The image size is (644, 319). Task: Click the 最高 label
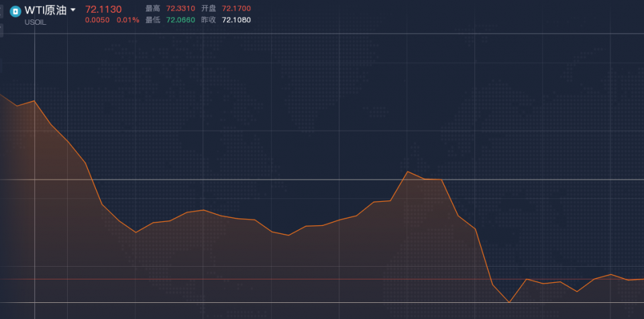[153, 9]
